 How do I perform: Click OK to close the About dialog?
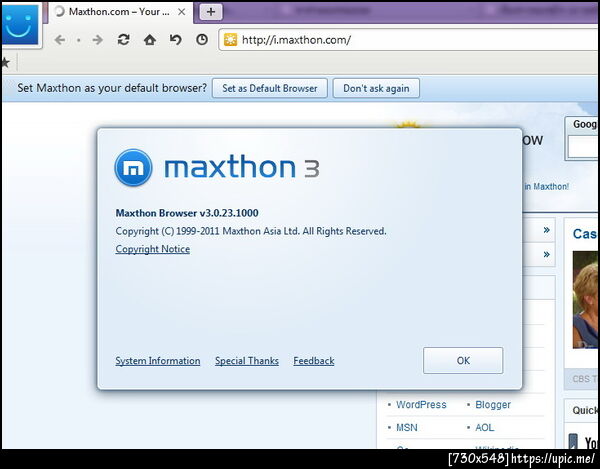[x=463, y=360]
